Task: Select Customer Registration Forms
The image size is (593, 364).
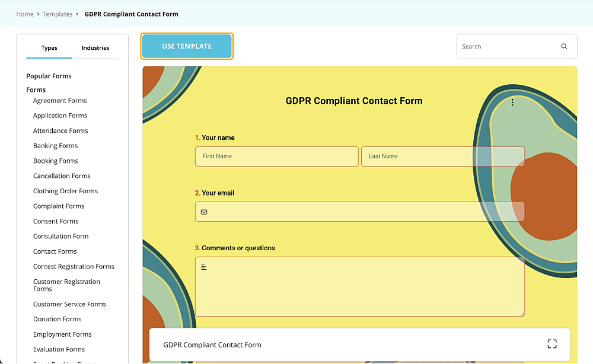Action: (66, 285)
